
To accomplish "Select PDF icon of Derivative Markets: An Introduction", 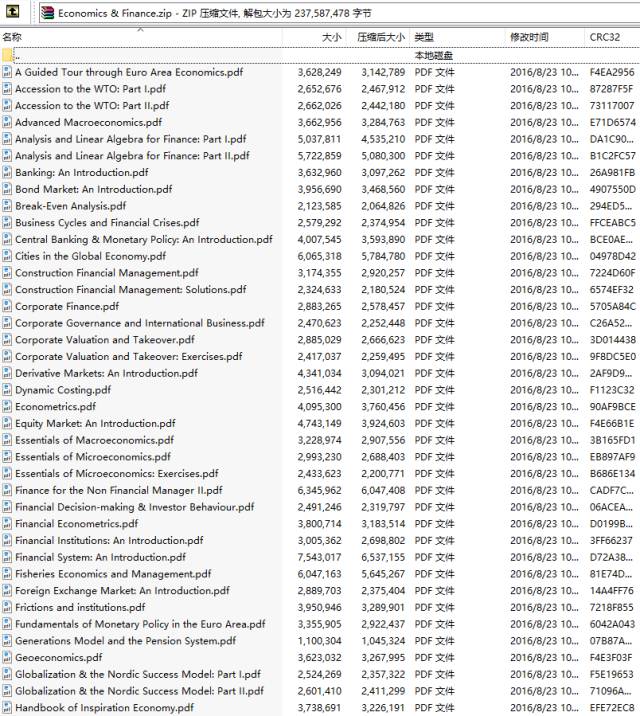I will tap(7, 373).
